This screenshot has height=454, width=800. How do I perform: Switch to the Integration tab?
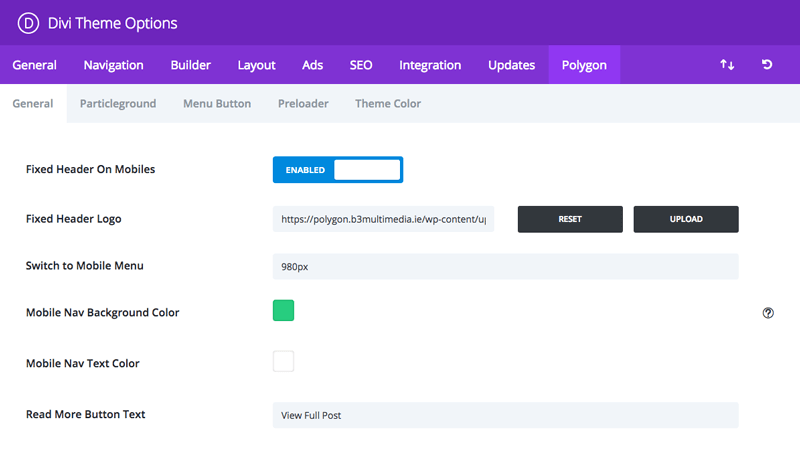430,65
